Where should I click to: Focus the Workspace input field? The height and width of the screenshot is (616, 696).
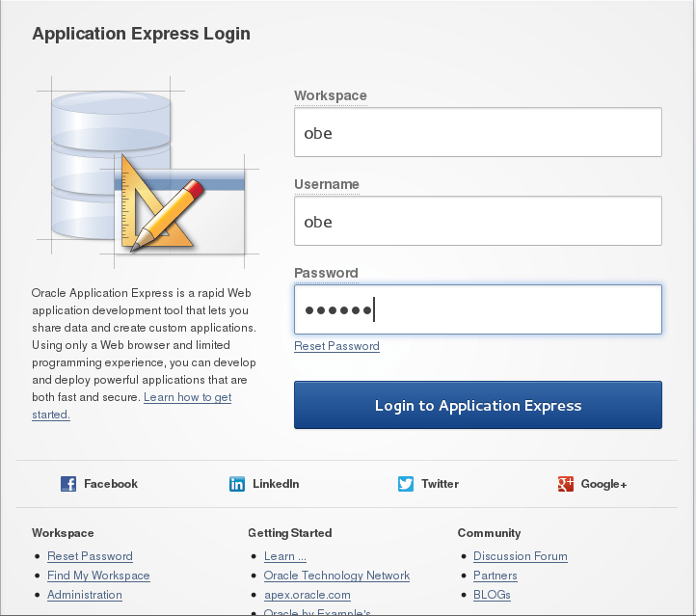(x=477, y=132)
